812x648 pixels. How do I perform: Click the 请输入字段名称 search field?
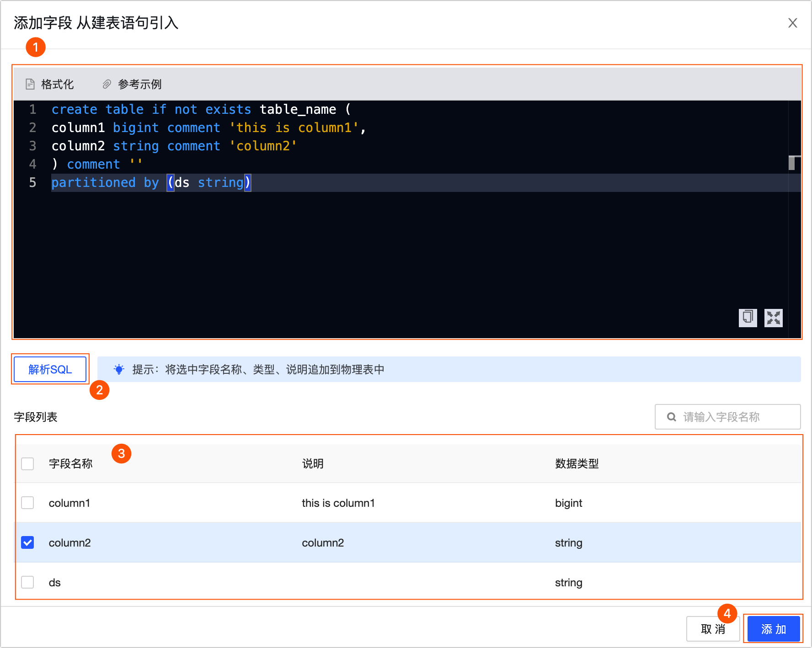point(728,417)
